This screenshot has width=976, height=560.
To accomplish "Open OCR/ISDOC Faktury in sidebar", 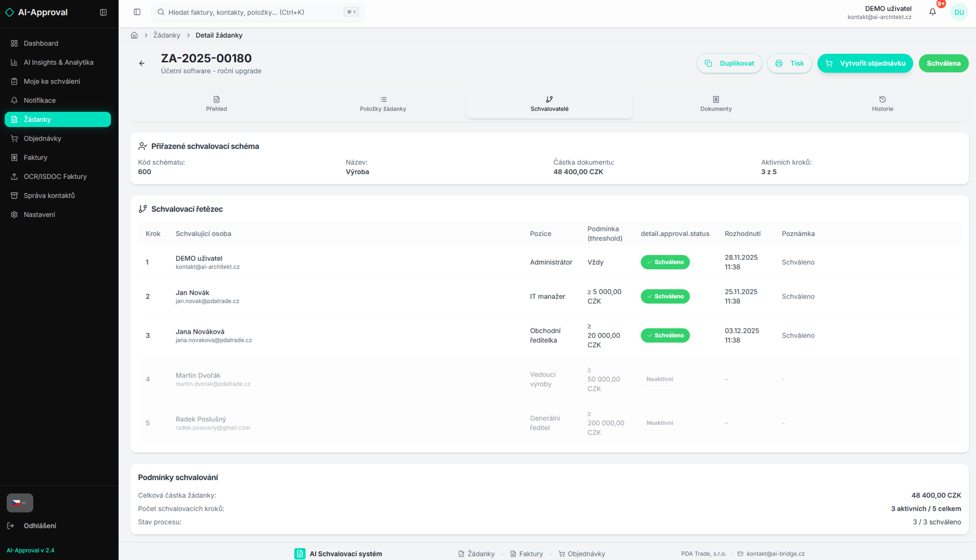I will point(55,177).
